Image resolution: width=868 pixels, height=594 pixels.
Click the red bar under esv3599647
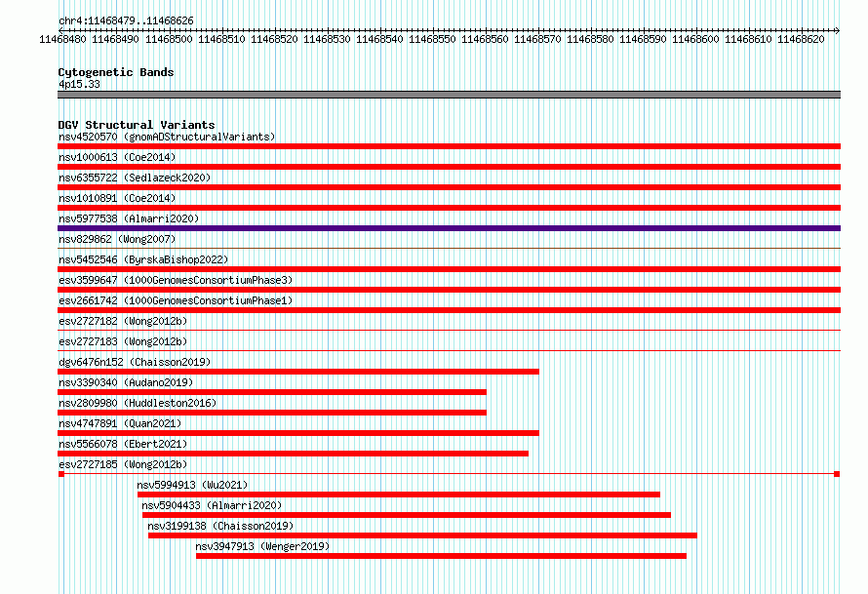449,290
